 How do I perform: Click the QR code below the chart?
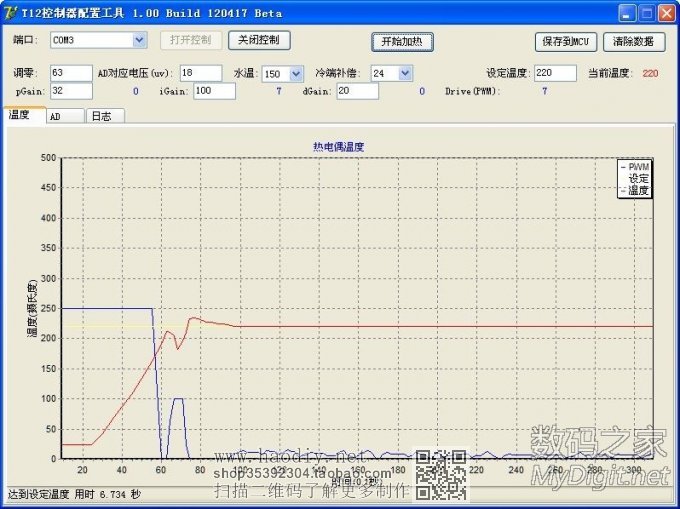[x=441, y=474]
